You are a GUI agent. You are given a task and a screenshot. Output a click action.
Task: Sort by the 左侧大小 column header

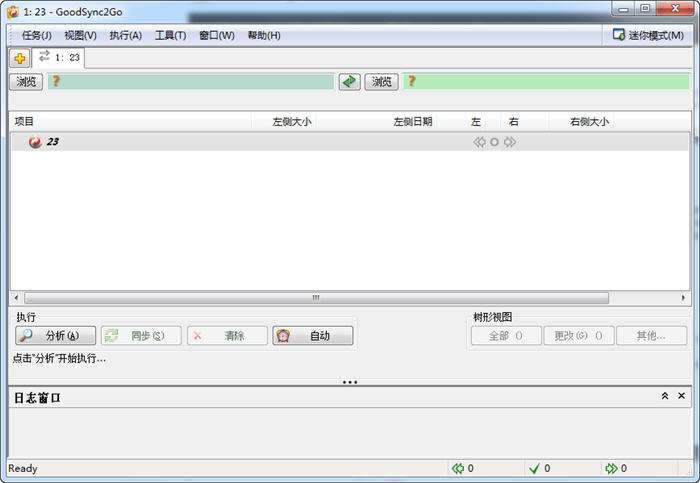292,121
